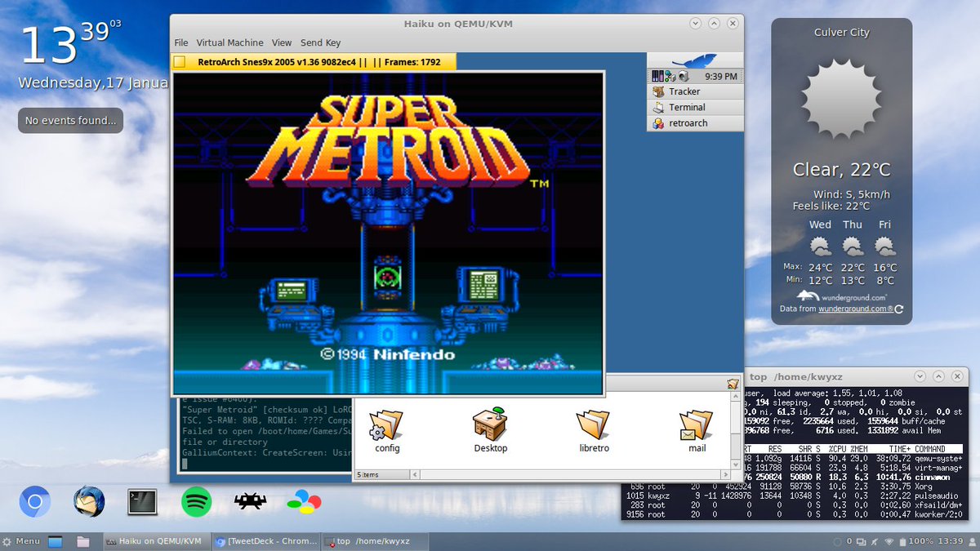Click the show desktop icon in the panel

click(56, 541)
